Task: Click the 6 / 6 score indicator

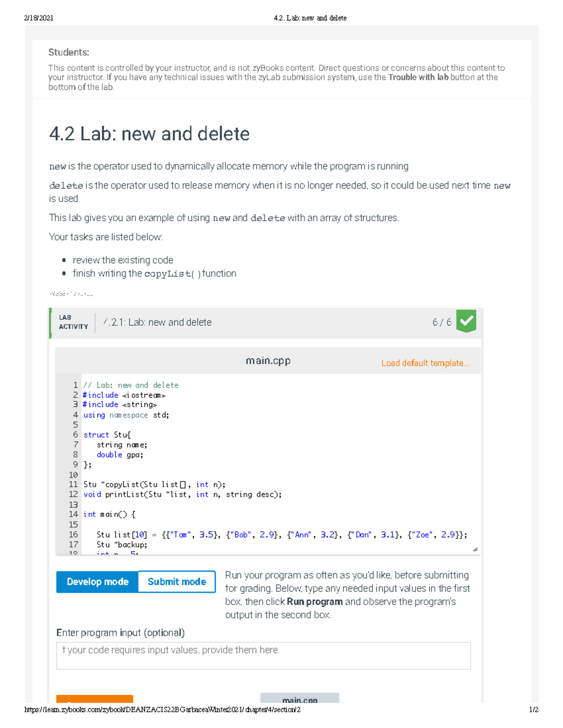Action: pyautogui.click(x=441, y=322)
